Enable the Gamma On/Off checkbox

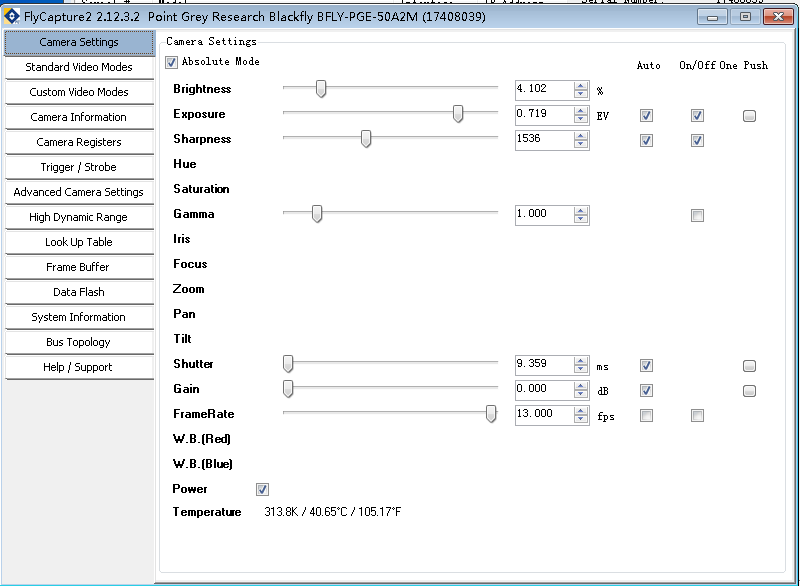(x=697, y=216)
